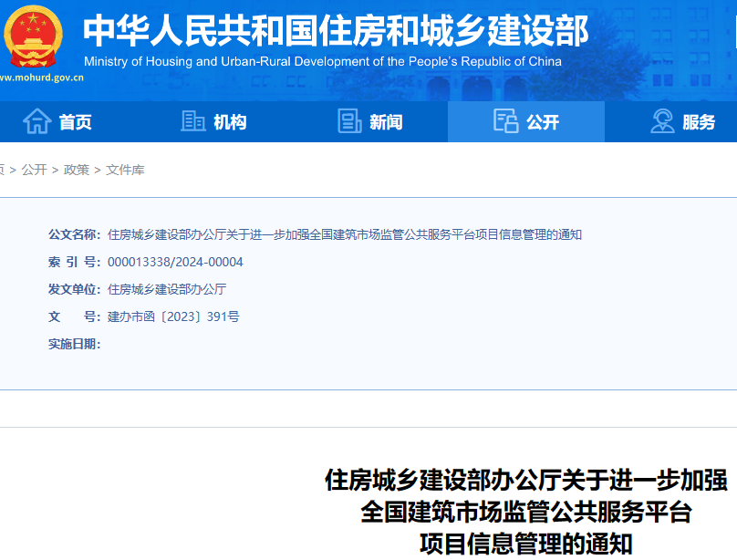Go to the 新闻 navigation tab
The image size is (737, 560).
coord(386,122)
